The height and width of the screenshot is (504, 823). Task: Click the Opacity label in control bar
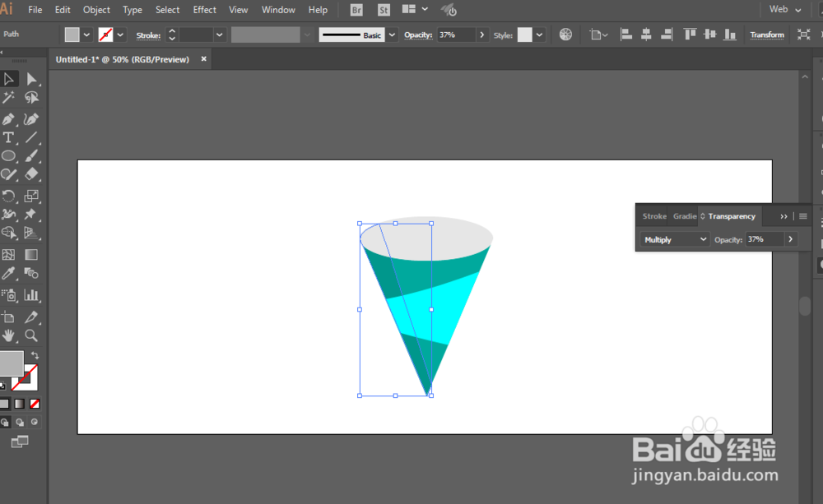418,35
